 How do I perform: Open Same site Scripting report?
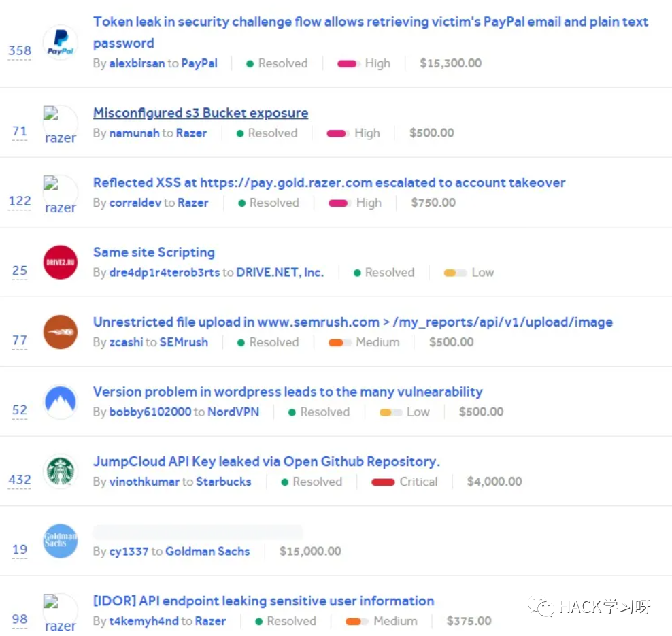click(x=154, y=252)
